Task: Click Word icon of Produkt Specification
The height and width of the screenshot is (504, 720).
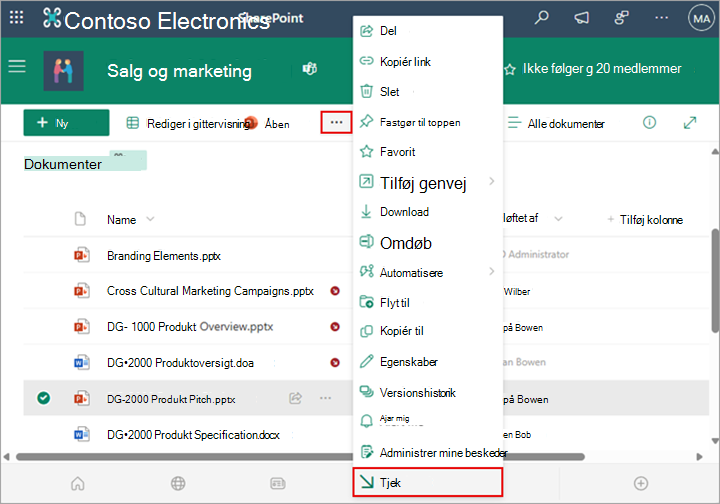Action: point(82,434)
